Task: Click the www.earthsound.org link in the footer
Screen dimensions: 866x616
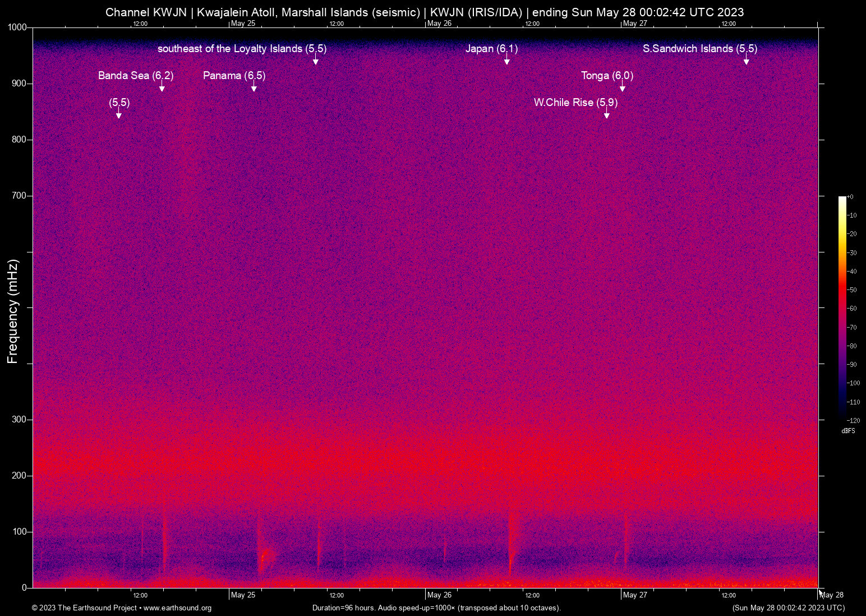Action: tap(177, 608)
